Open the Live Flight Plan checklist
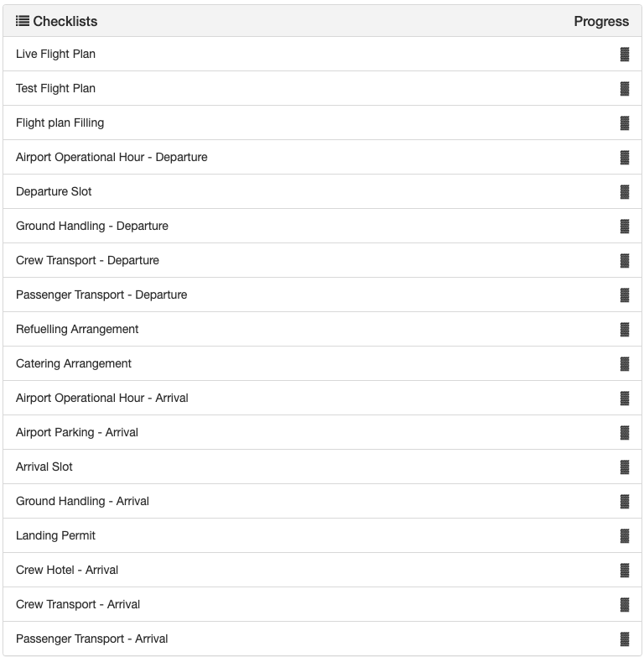This screenshot has height=657, width=644. 55,54
